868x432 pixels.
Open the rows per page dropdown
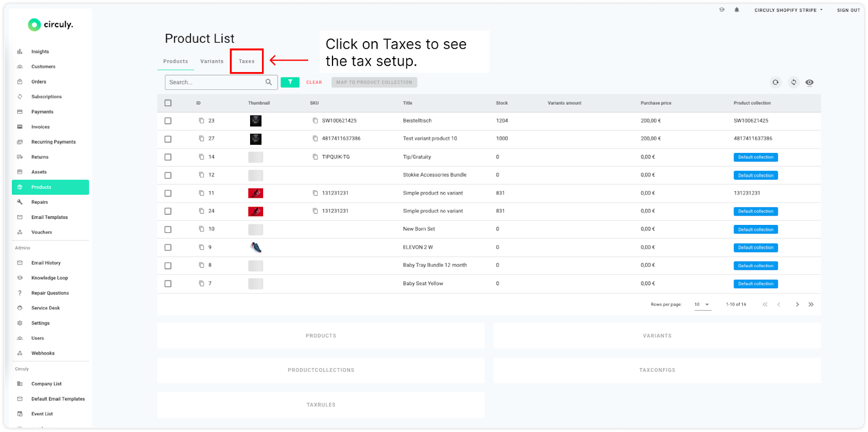703,305
